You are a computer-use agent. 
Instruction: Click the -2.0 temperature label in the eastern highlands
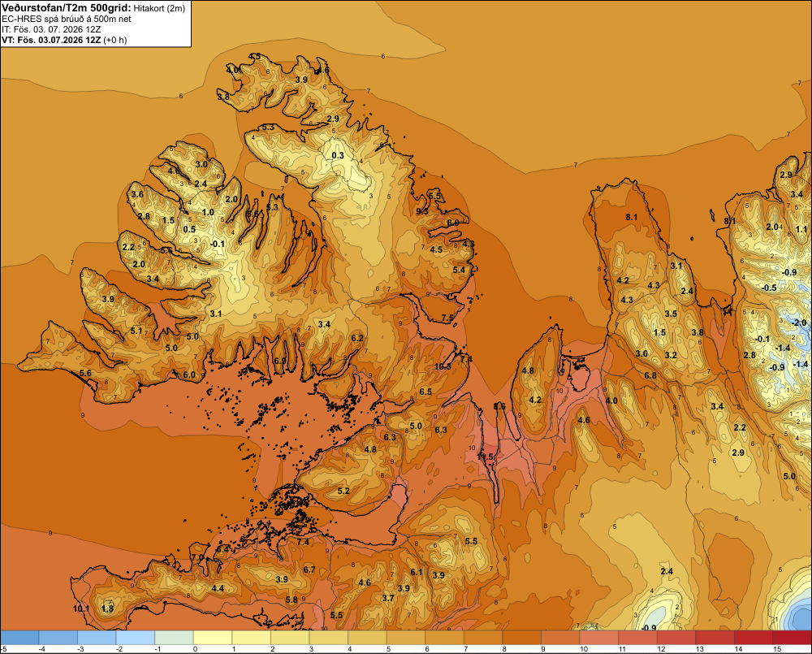tap(799, 323)
